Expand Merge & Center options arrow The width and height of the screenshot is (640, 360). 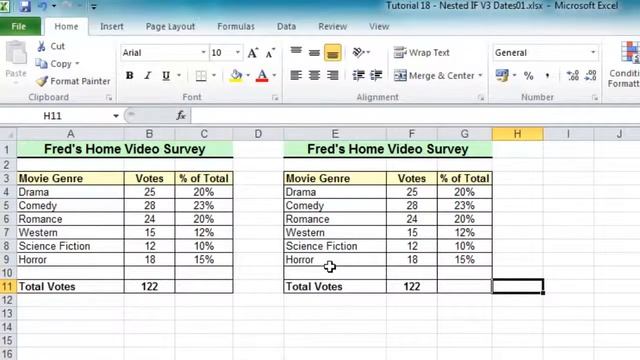click(x=480, y=76)
